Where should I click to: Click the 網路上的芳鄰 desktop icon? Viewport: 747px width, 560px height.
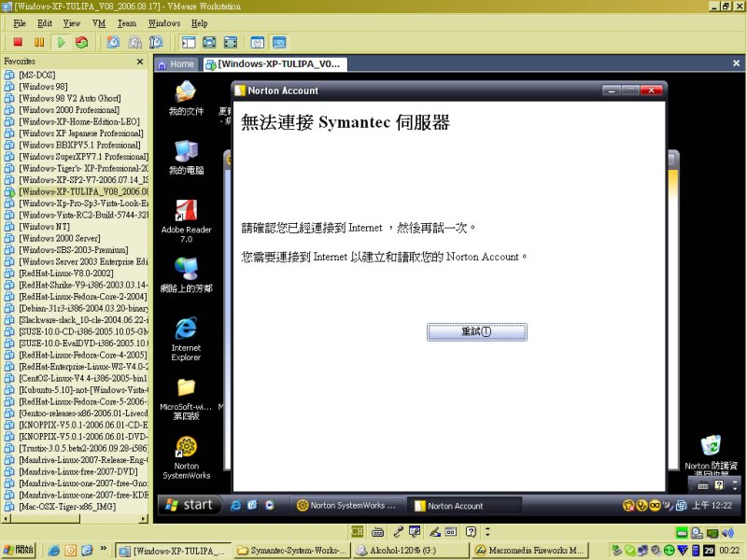point(186,275)
